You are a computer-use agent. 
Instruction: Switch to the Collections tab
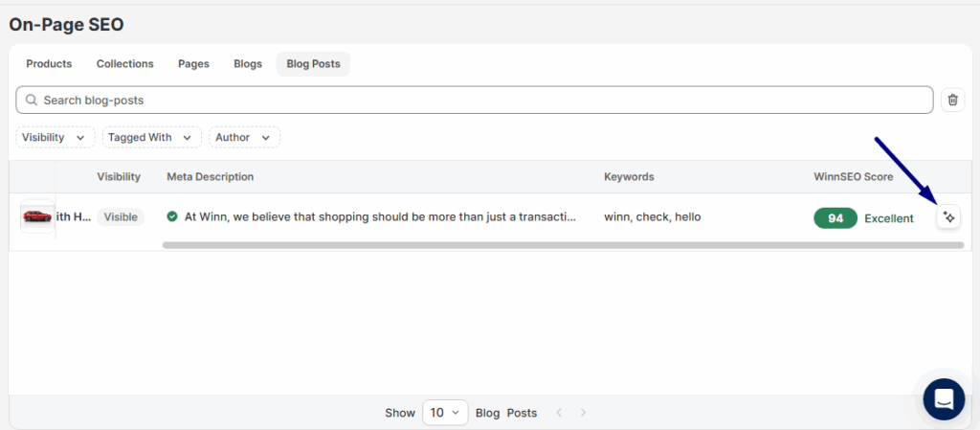125,64
